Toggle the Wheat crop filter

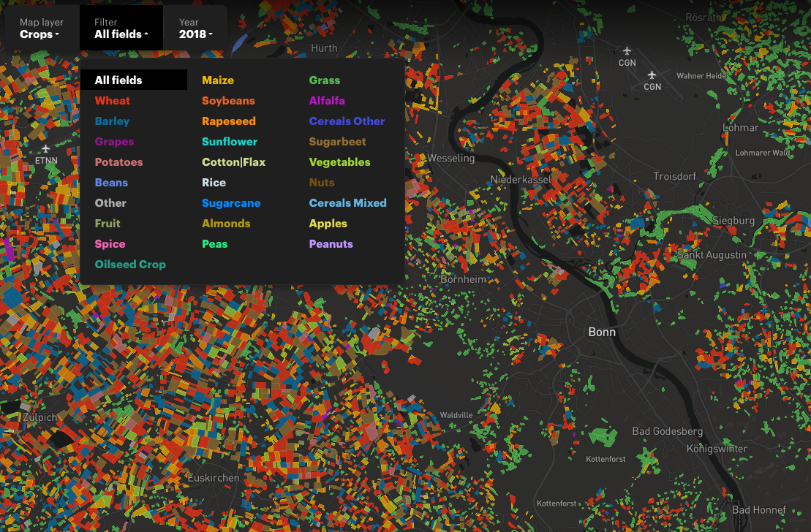coord(112,100)
